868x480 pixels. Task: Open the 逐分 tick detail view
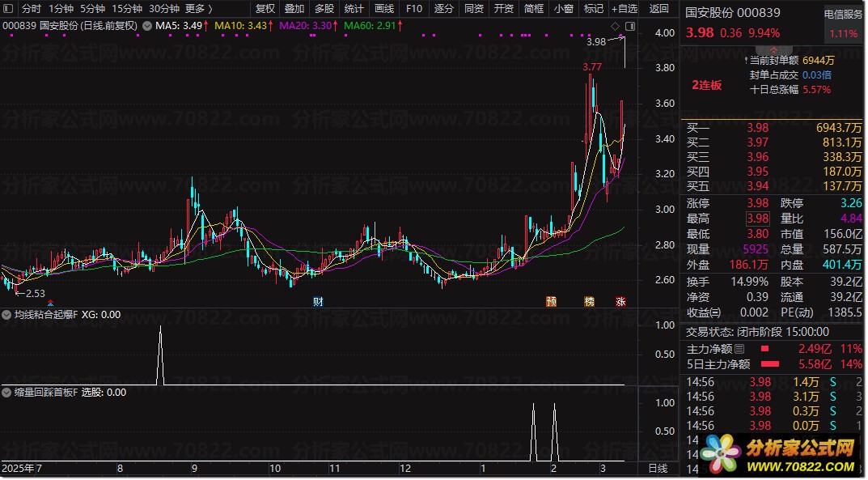[x=443, y=9]
